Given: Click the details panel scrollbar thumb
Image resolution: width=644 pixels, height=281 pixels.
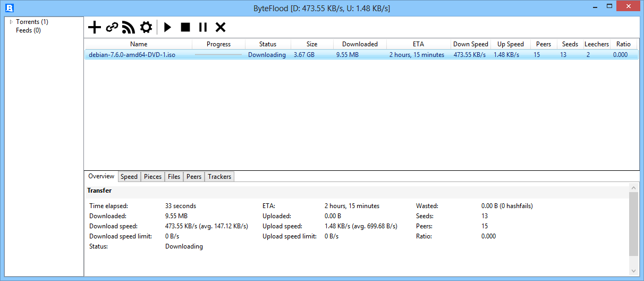Looking at the screenshot, I should (633, 224).
